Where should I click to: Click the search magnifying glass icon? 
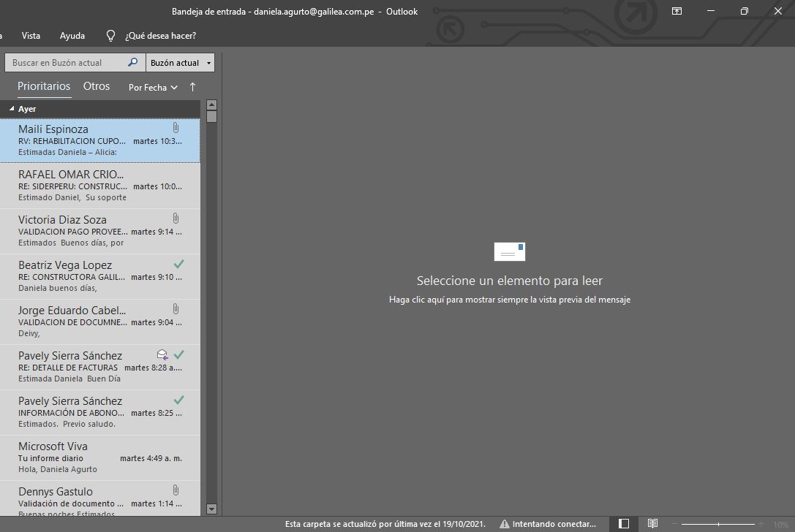click(132, 63)
